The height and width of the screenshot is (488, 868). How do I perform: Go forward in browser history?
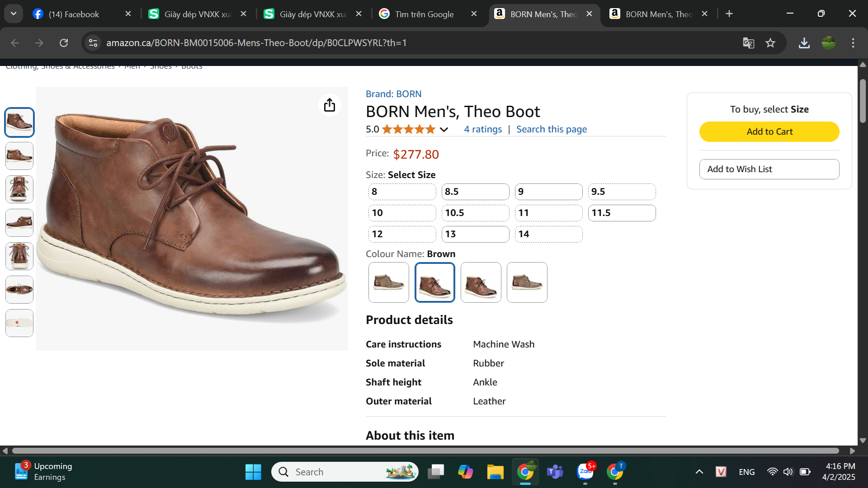click(x=39, y=43)
